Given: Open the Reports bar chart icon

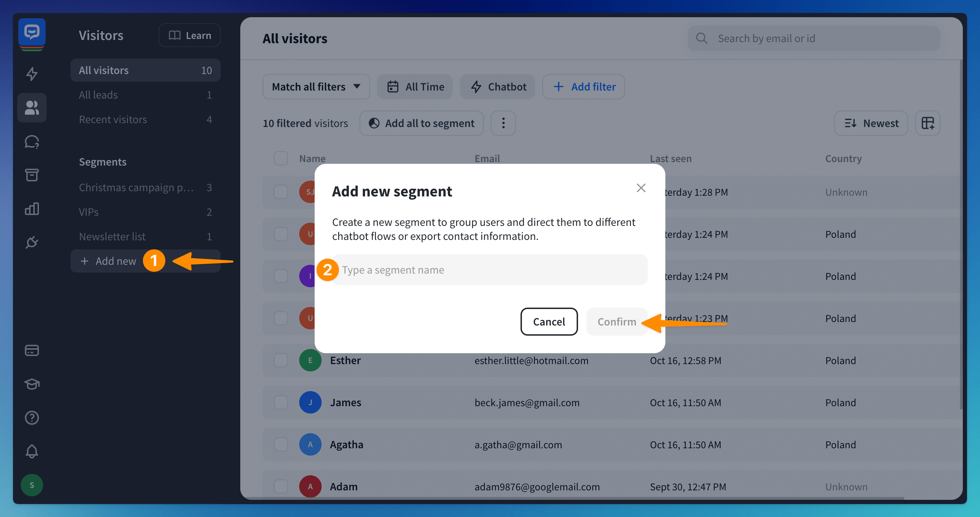Looking at the screenshot, I should tap(32, 209).
